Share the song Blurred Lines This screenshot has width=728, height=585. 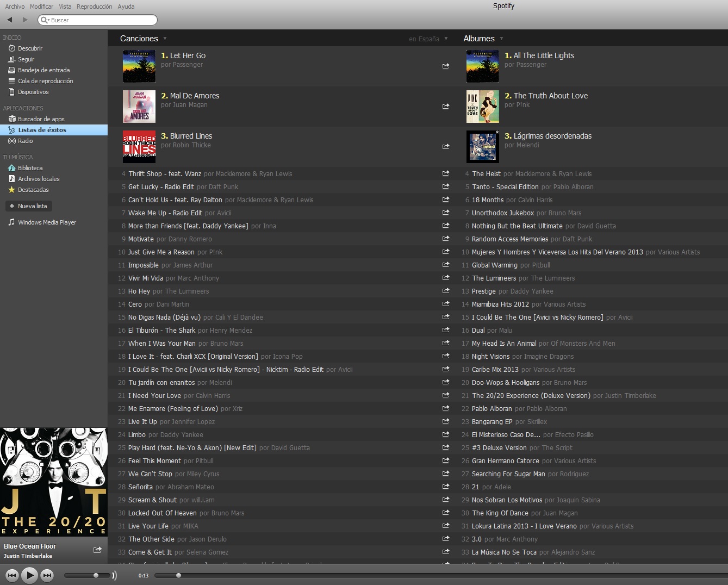point(446,146)
